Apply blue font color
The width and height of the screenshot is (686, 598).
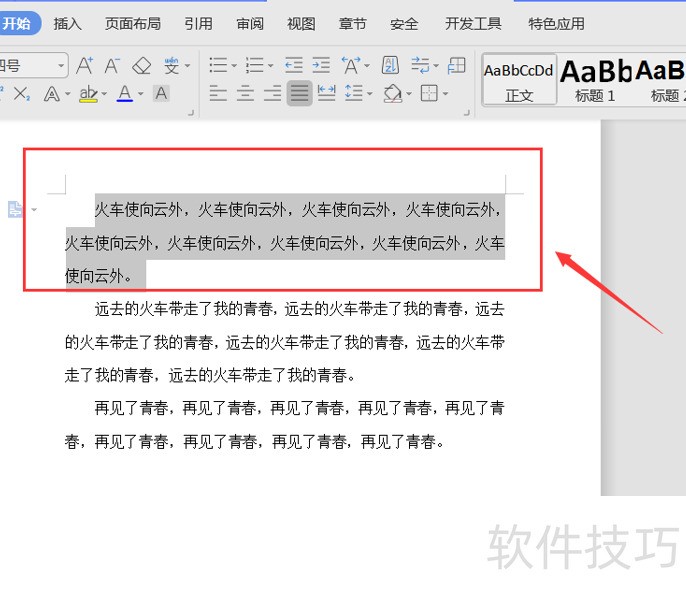[x=125, y=94]
